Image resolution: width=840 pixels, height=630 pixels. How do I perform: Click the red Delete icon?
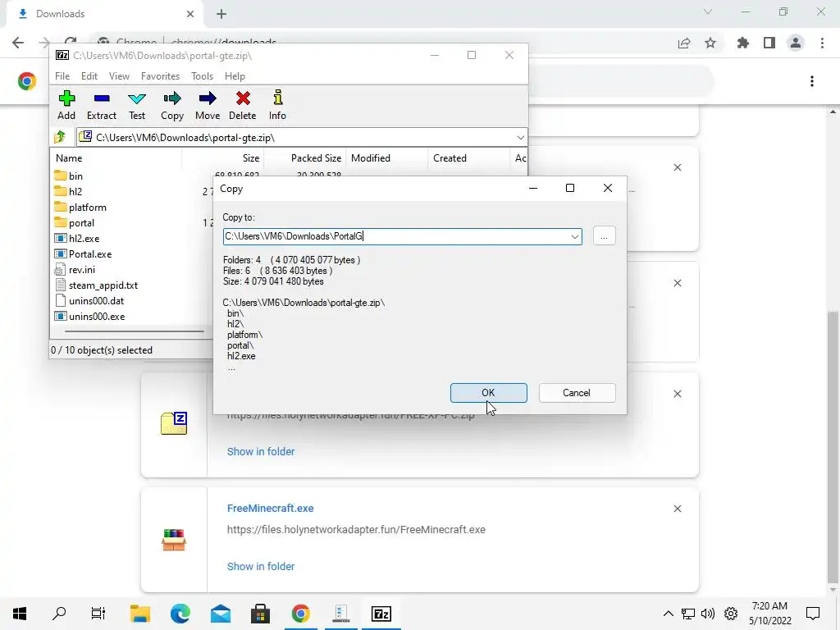click(x=243, y=106)
